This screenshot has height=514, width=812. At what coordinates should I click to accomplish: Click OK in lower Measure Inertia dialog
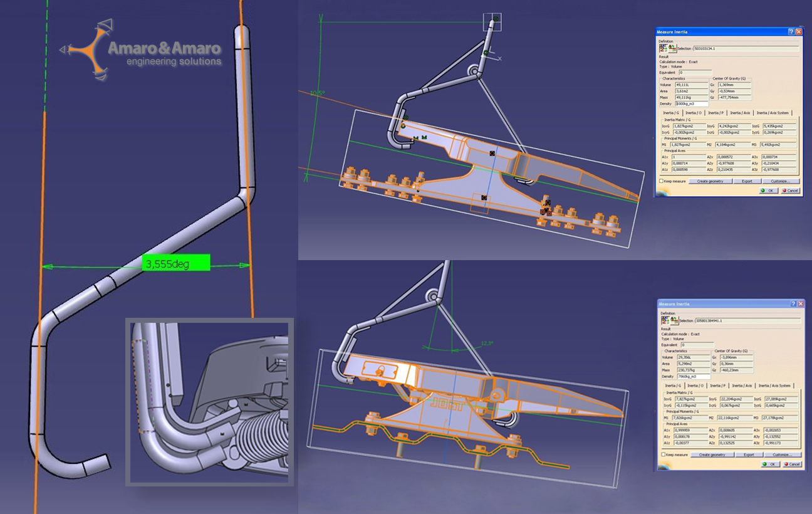coord(769,464)
